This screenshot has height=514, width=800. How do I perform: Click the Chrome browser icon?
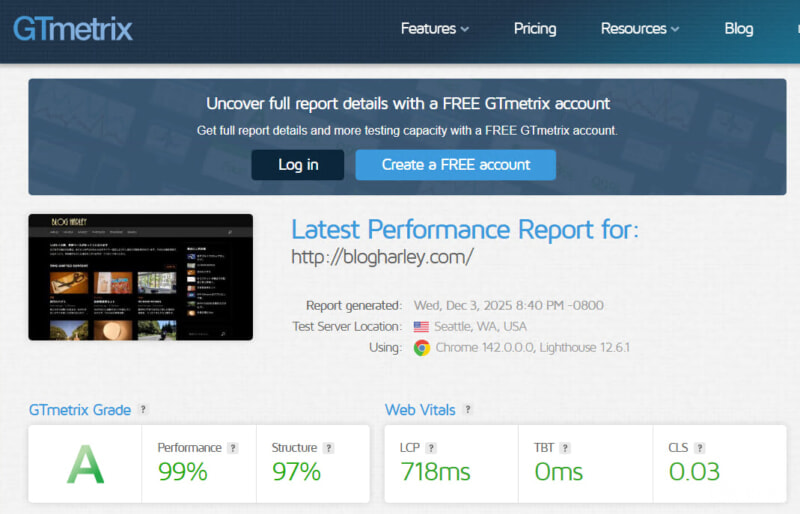coord(422,348)
